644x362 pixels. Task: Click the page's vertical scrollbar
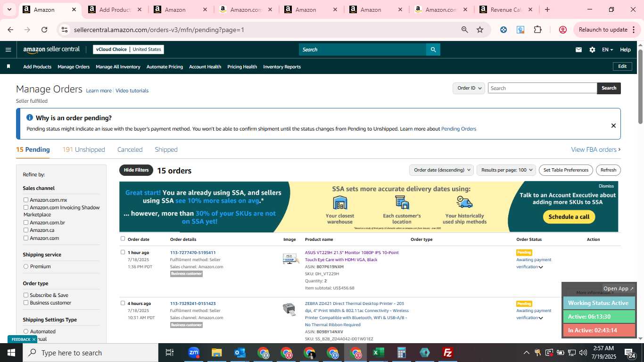point(640,86)
